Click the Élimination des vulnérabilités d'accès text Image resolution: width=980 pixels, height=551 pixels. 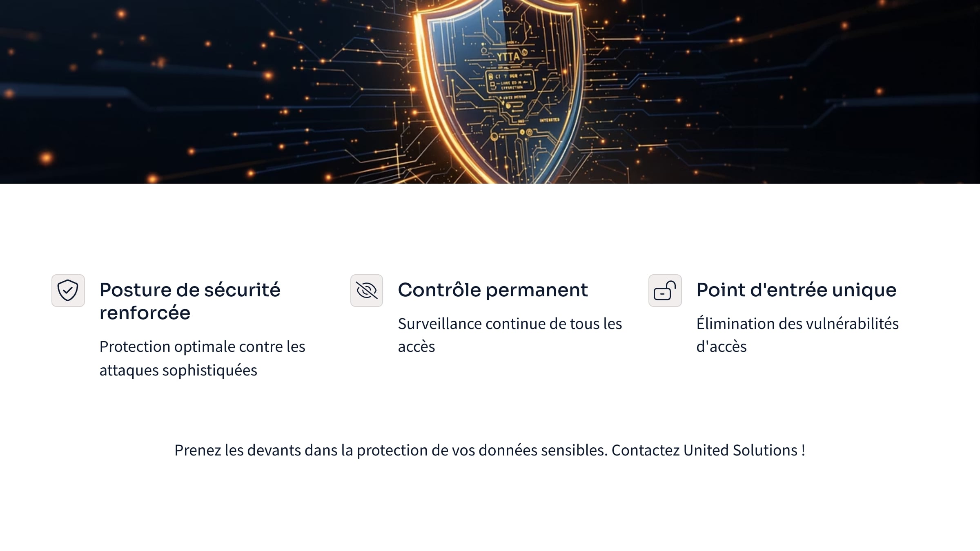[x=797, y=335]
